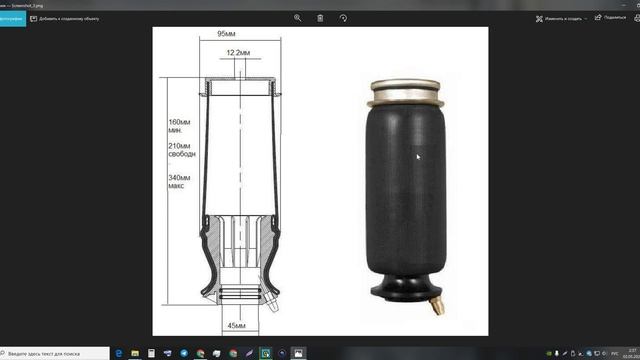Click the delete trash can icon
Screen dimensions: 640x360
[x=320, y=18]
